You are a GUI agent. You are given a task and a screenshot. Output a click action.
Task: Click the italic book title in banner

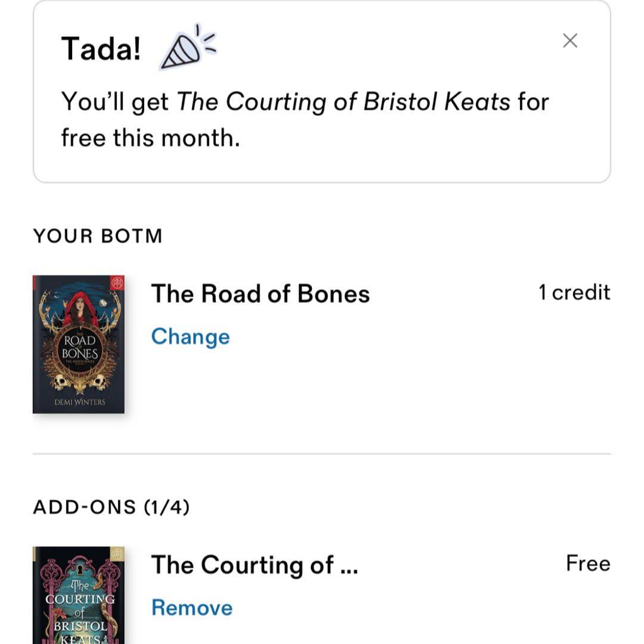click(x=343, y=102)
